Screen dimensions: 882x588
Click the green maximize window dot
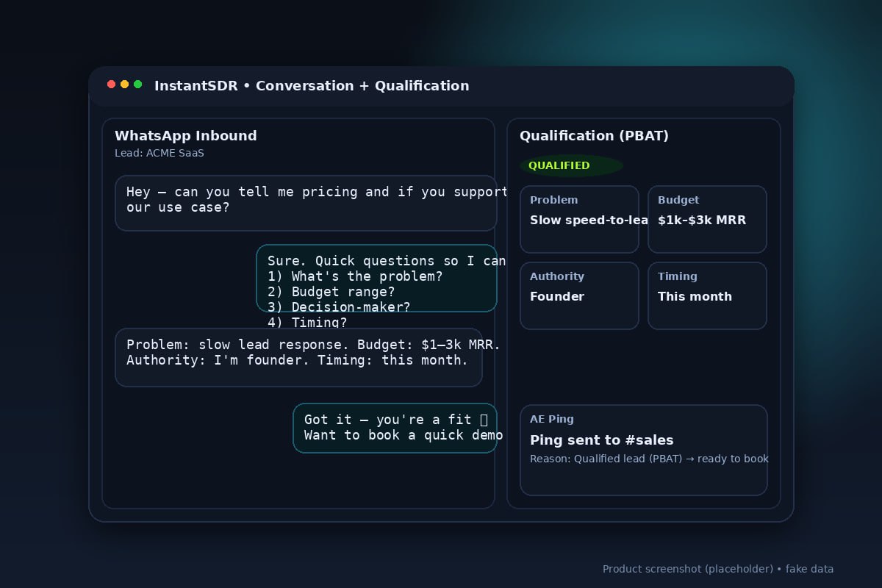137,85
